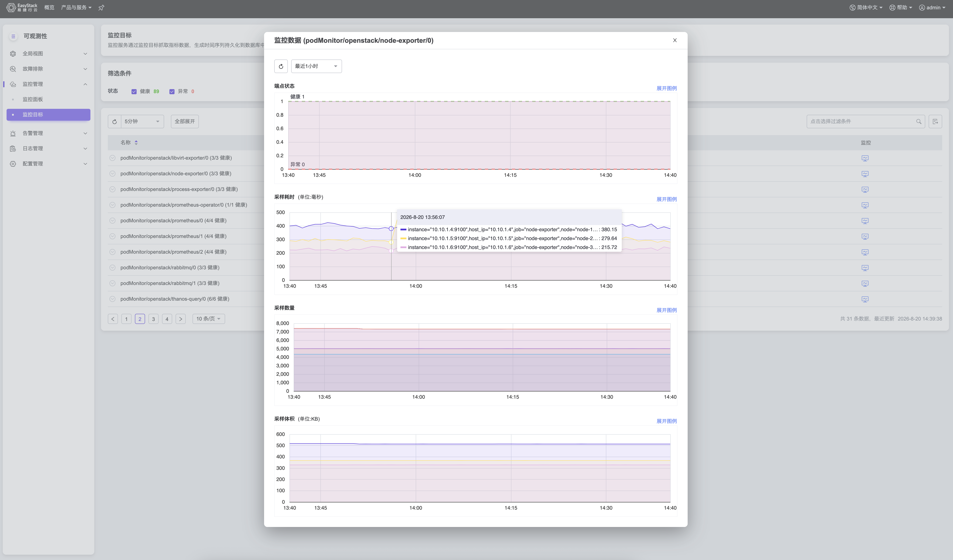953x560 pixels.
Task: Click the EasyStack logo
Action: (x=22, y=8)
